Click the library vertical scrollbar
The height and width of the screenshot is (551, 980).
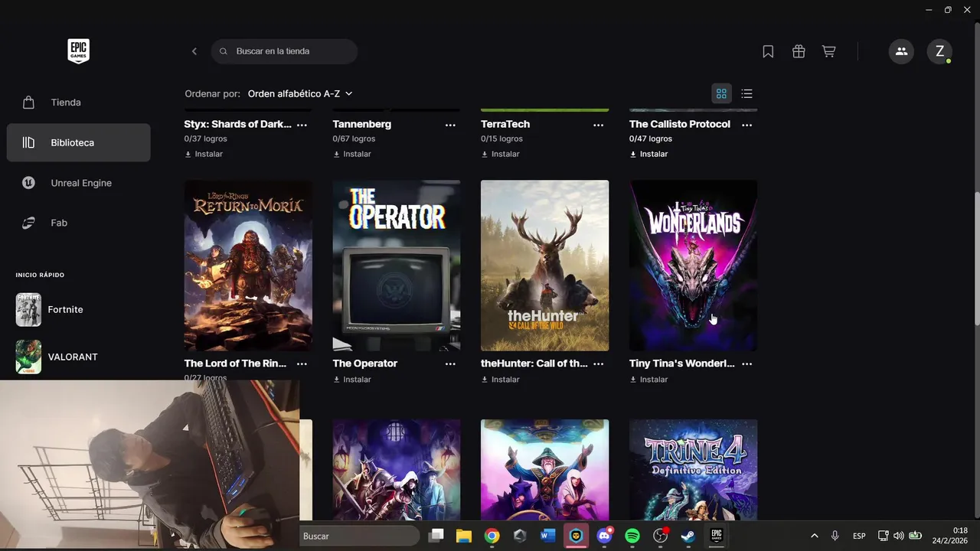(976, 260)
